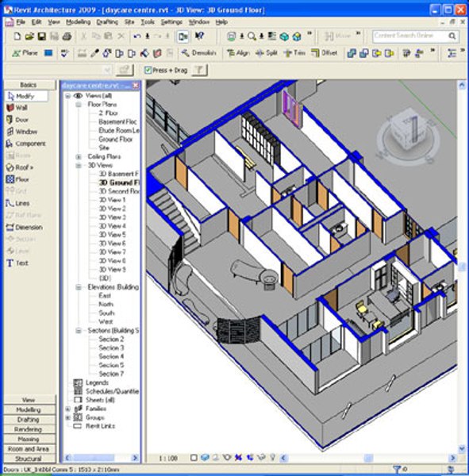The width and height of the screenshot is (469, 476).
Task: Click the ViewCube navigation widget
Action: 408,137
